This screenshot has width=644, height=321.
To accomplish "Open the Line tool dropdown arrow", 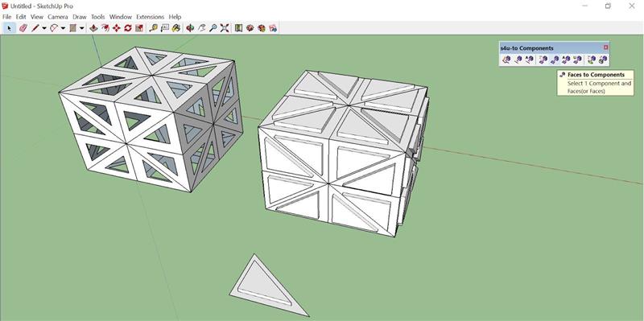I will (x=44, y=28).
